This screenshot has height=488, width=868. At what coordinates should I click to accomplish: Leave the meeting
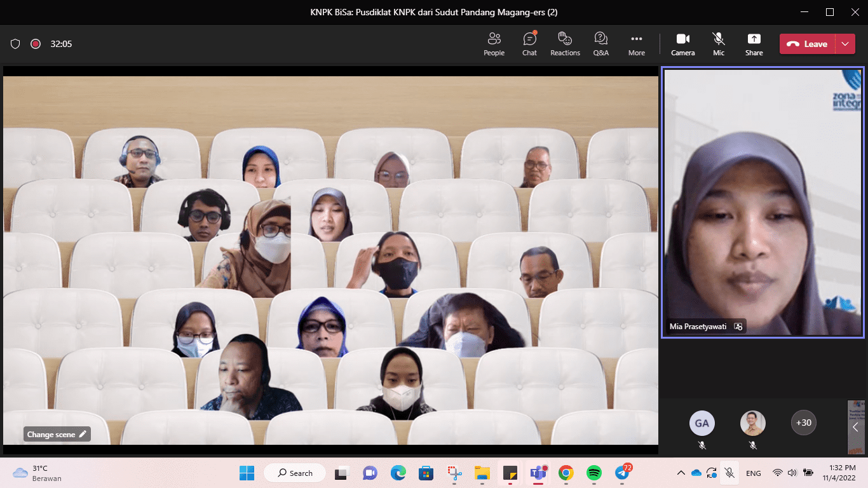click(808, 44)
